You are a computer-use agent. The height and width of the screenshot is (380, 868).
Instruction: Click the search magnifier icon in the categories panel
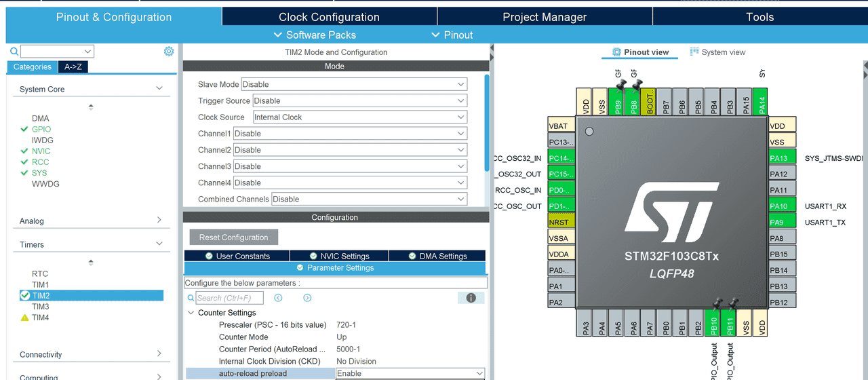click(x=14, y=52)
